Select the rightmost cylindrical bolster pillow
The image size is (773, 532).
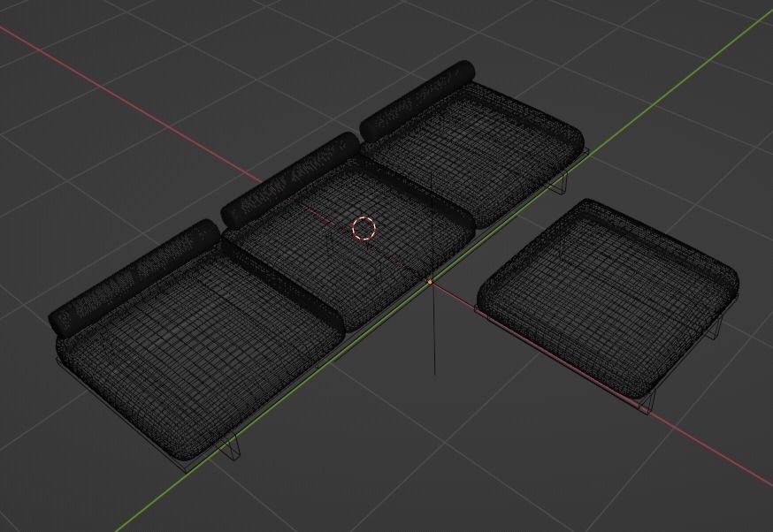(x=417, y=100)
